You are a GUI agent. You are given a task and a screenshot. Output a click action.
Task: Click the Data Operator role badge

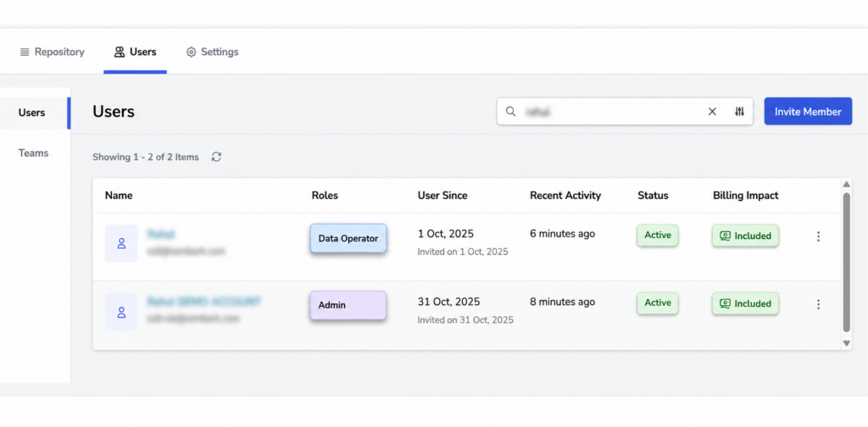click(x=348, y=238)
